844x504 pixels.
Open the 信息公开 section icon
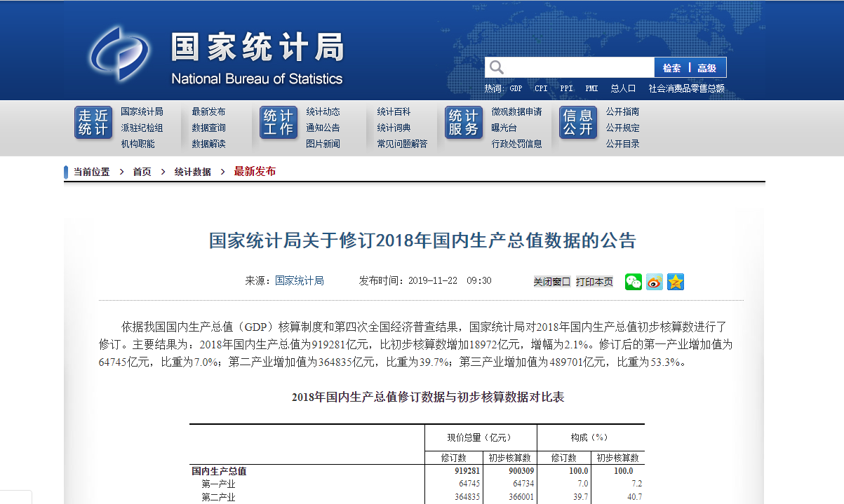click(x=578, y=123)
